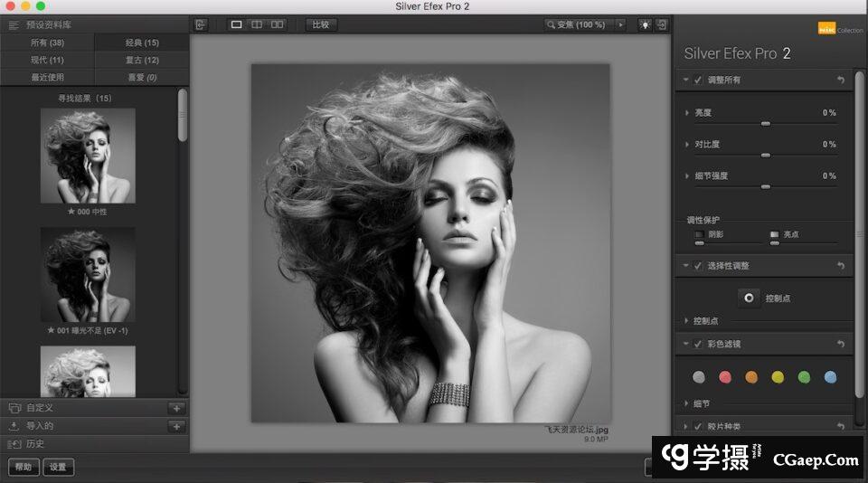Image resolution: width=868 pixels, height=483 pixels.
Task: Open the zoom 变焦 (100 %) dropdown arrow
Action: [620, 24]
